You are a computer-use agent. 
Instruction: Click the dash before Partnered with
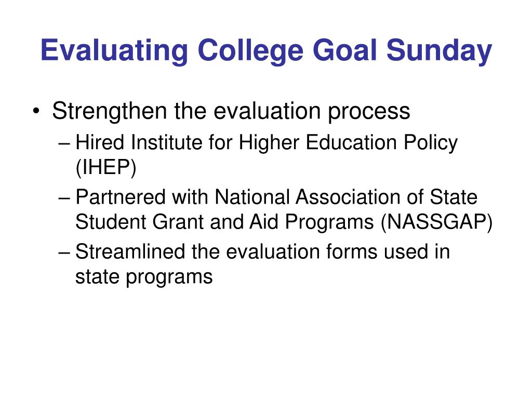(64, 199)
